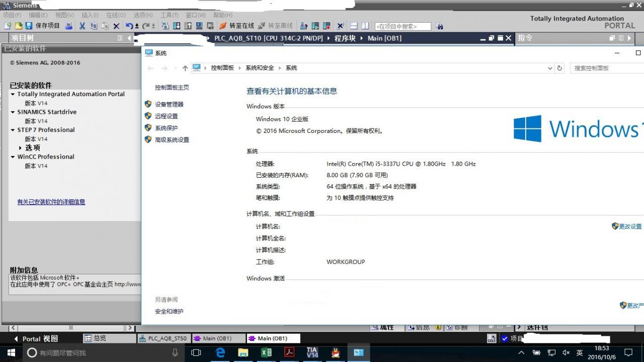Click the Split editor horizontally icon
This screenshot has width=644, height=362.
click(x=354, y=26)
